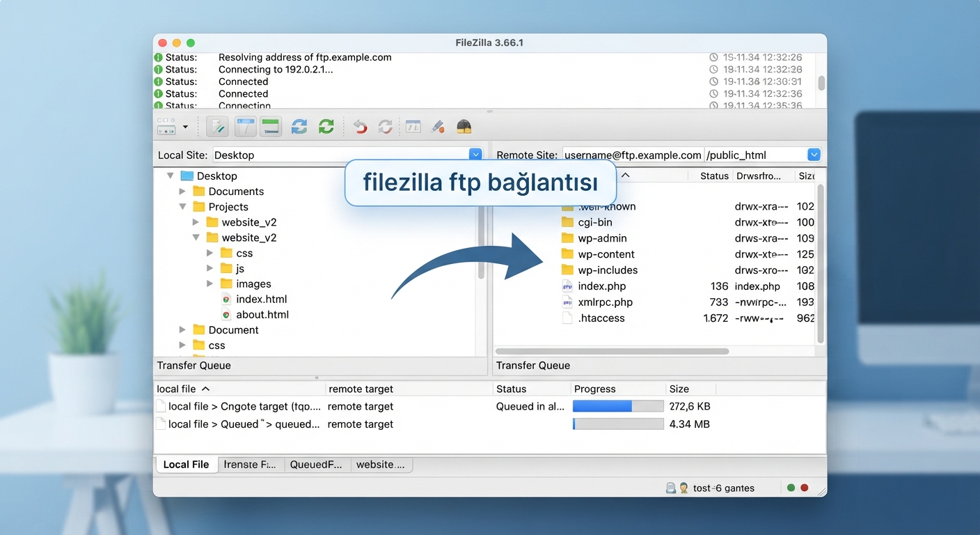Click into the /public_html remote path field
The width and height of the screenshot is (980, 535).
(x=756, y=155)
